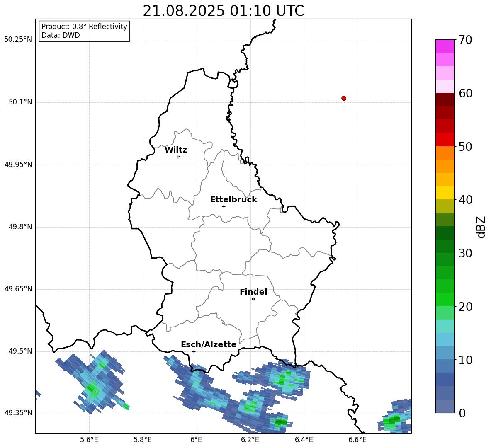Click the 5.6°E longitude label

(x=89, y=440)
